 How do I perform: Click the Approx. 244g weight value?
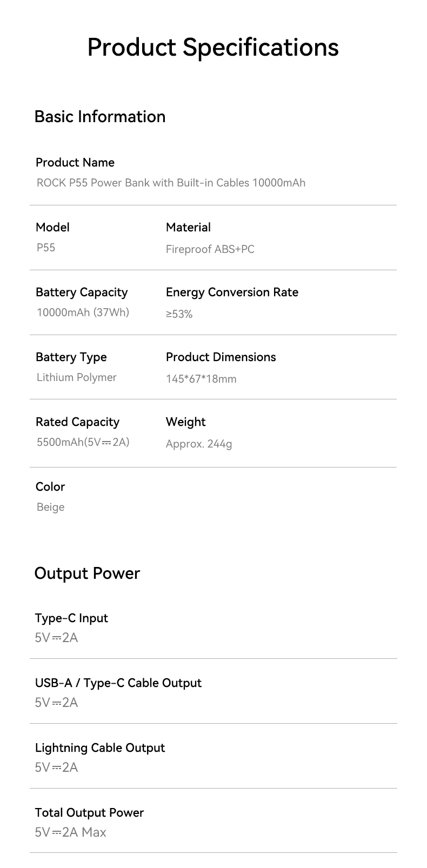(199, 444)
